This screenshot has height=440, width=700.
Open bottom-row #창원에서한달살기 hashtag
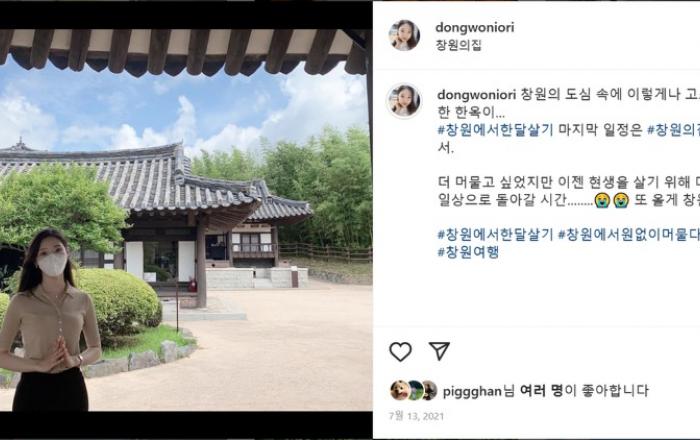tap(495, 234)
